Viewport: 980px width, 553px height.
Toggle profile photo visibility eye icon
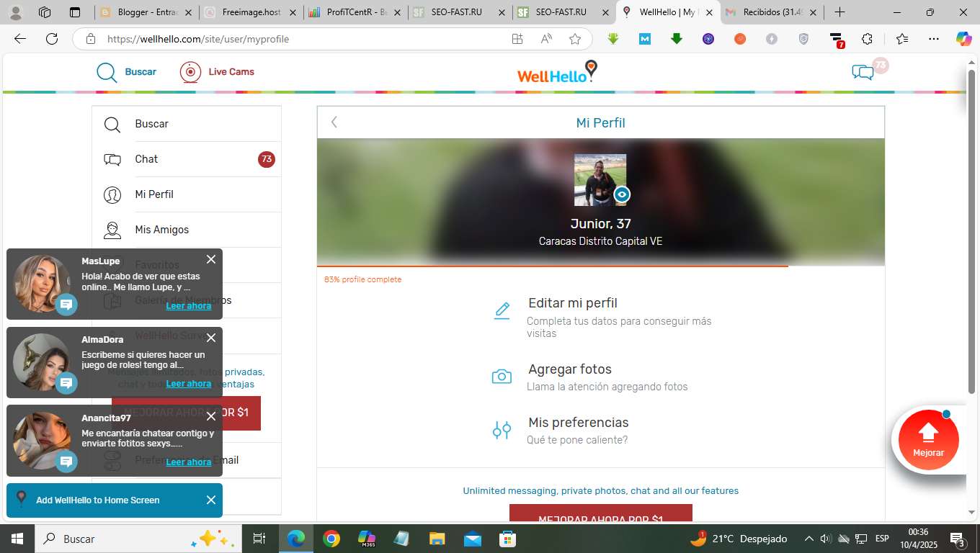[x=623, y=194]
